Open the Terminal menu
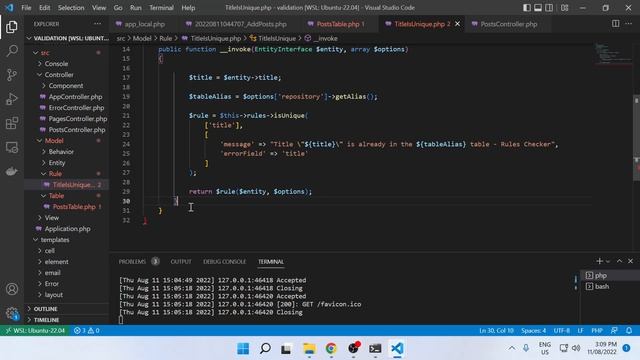 tap(161, 8)
